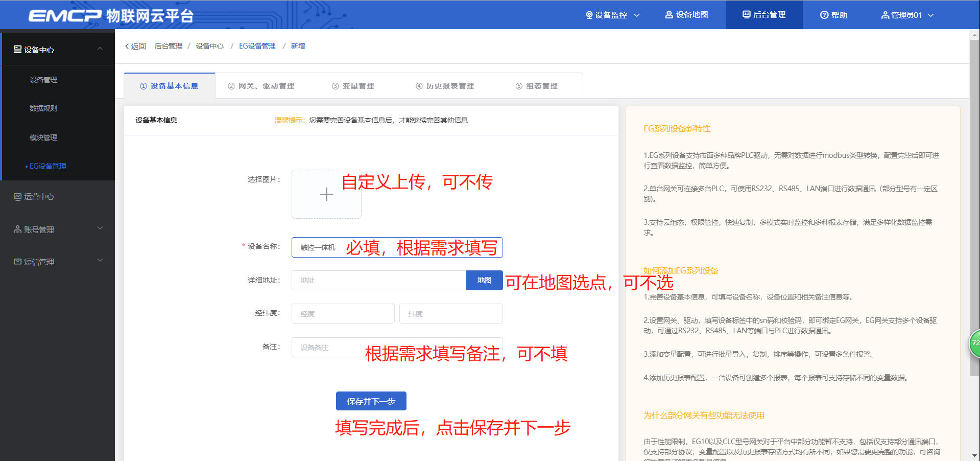Click the 保存并下一步 button
Image resolution: width=980 pixels, height=461 pixels.
(371, 401)
